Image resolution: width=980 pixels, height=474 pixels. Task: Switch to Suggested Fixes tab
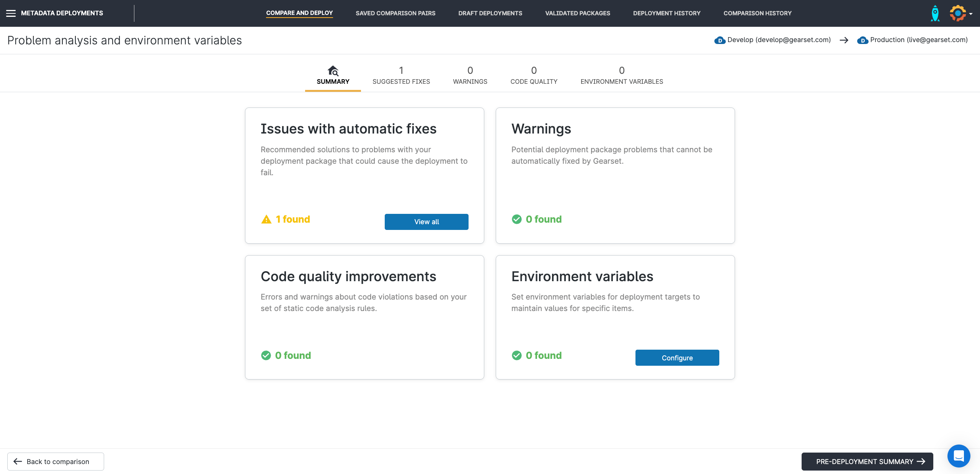[401, 75]
